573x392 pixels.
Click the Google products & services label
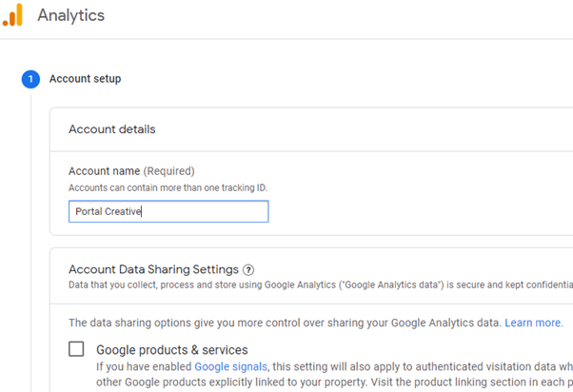point(172,350)
